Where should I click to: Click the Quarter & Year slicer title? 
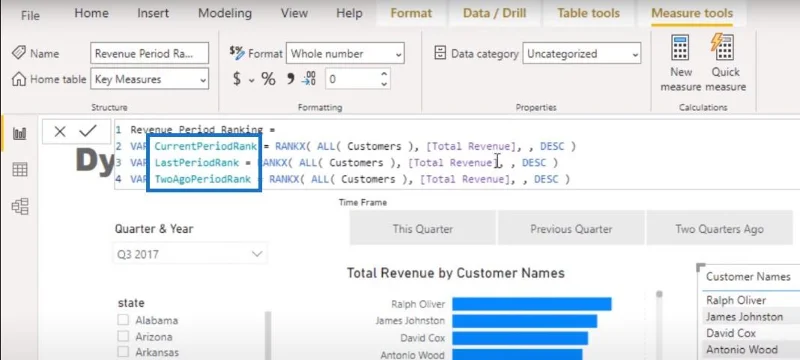[154, 229]
